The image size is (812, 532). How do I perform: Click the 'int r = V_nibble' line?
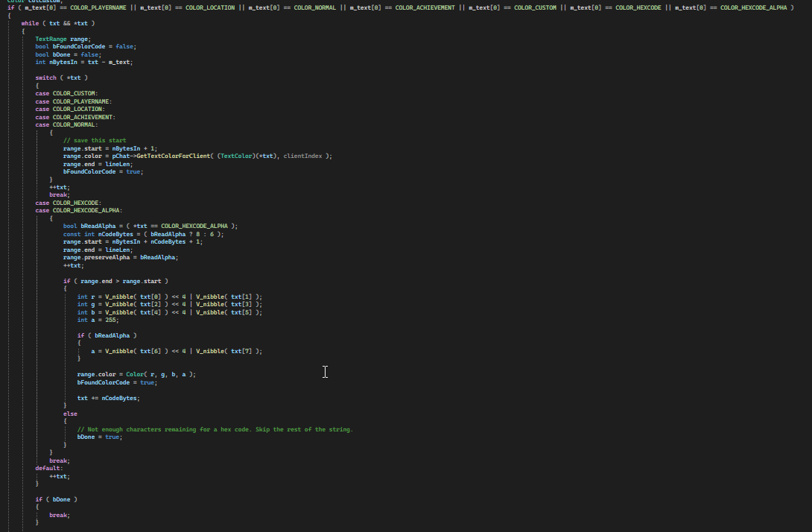point(170,297)
